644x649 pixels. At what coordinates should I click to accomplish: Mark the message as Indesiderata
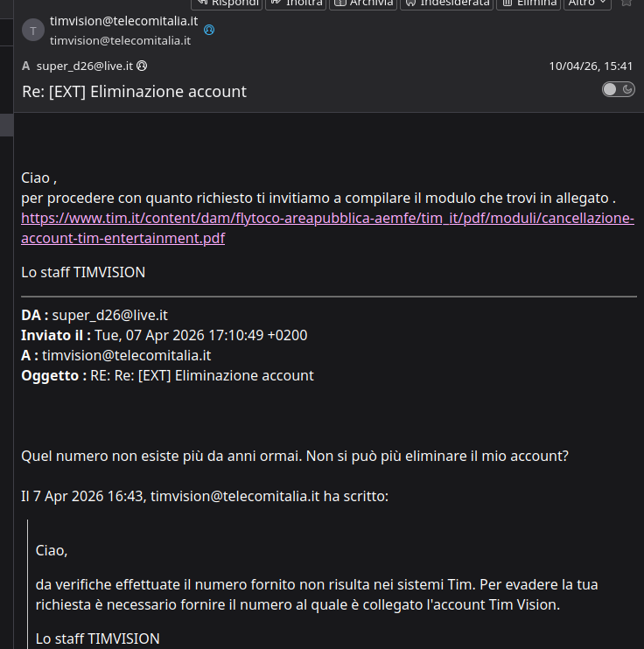pyautogui.click(x=446, y=3)
